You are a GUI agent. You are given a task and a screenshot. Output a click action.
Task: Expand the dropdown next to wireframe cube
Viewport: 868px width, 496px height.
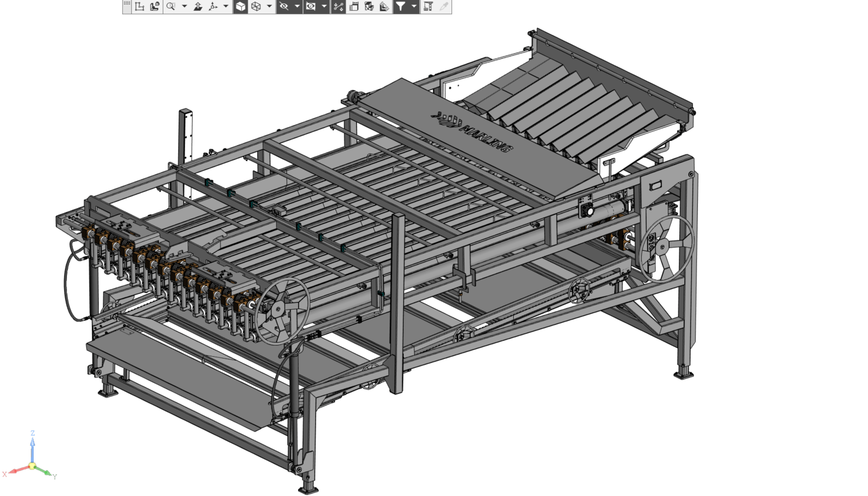tap(269, 7)
